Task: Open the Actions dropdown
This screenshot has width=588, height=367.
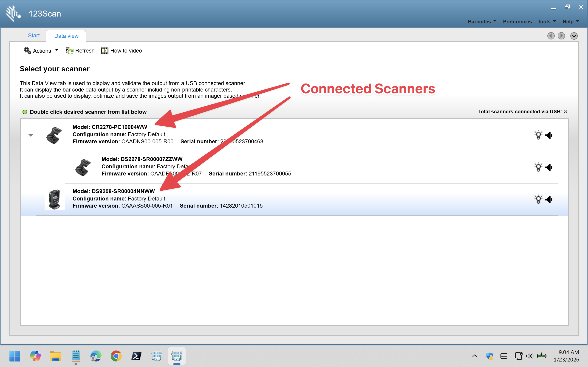Action: (41, 51)
